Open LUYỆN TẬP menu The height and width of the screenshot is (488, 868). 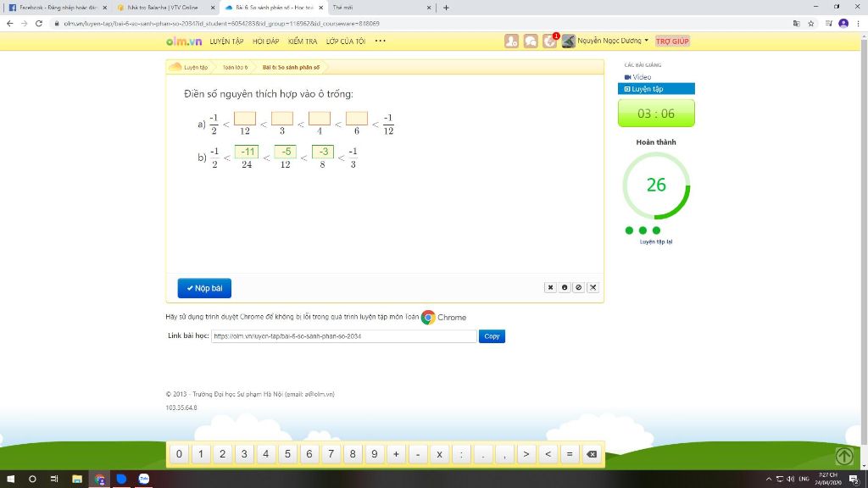(226, 42)
